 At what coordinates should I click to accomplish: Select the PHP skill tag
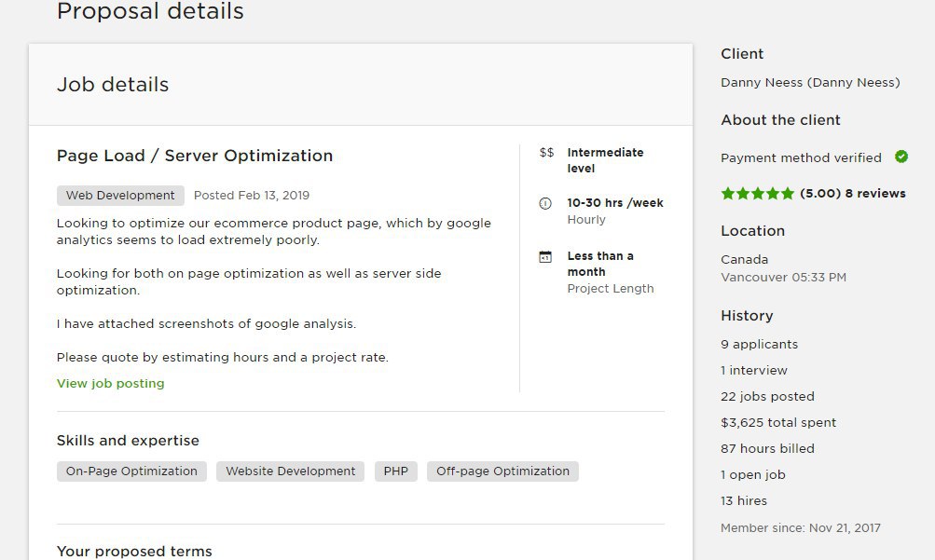(x=396, y=471)
